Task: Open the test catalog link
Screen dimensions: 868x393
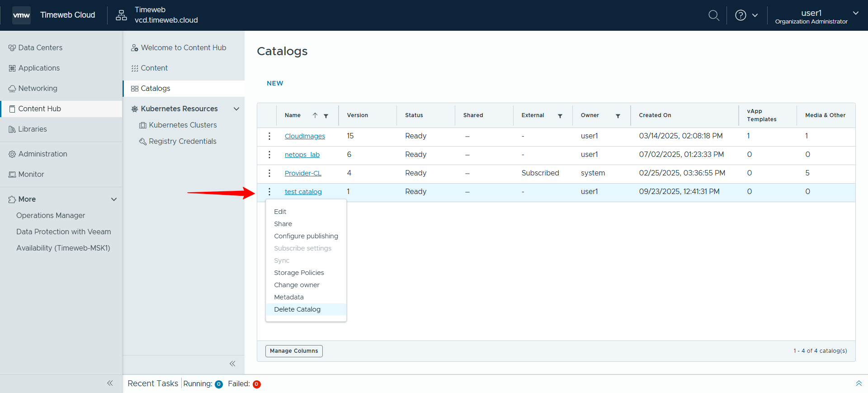Action: pyautogui.click(x=303, y=192)
